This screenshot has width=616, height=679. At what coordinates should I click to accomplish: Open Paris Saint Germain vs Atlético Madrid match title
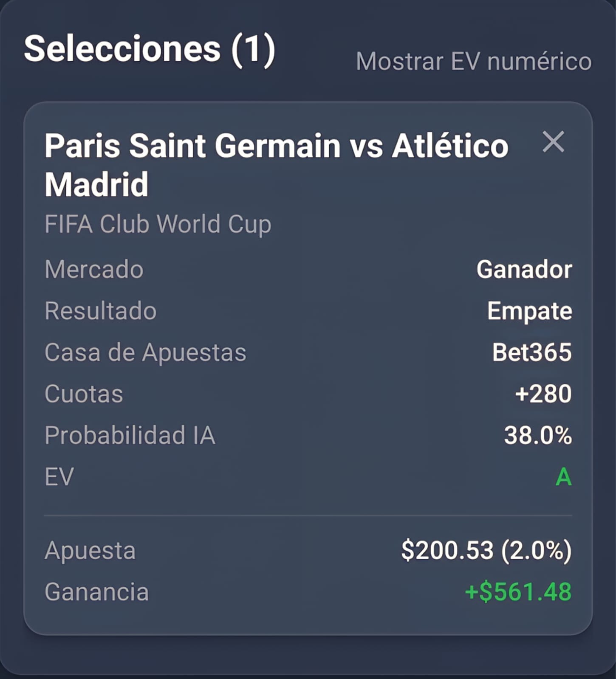pyautogui.click(x=276, y=165)
